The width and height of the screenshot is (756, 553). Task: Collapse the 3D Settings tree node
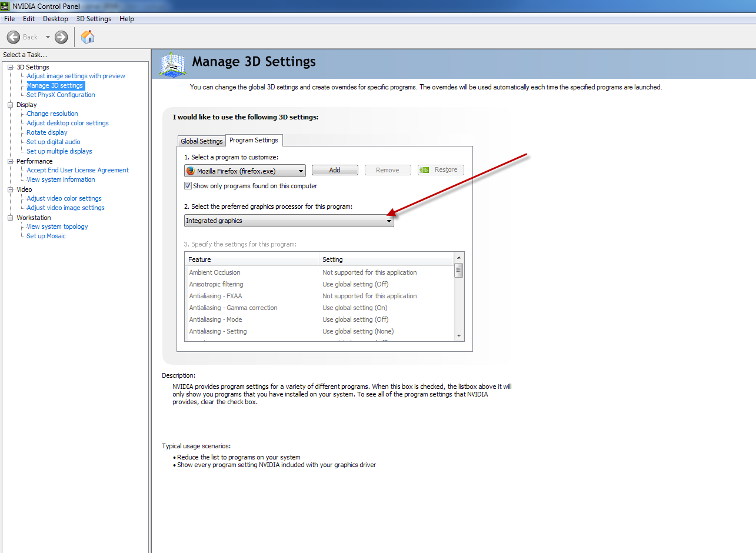pyautogui.click(x=11, y=67)
